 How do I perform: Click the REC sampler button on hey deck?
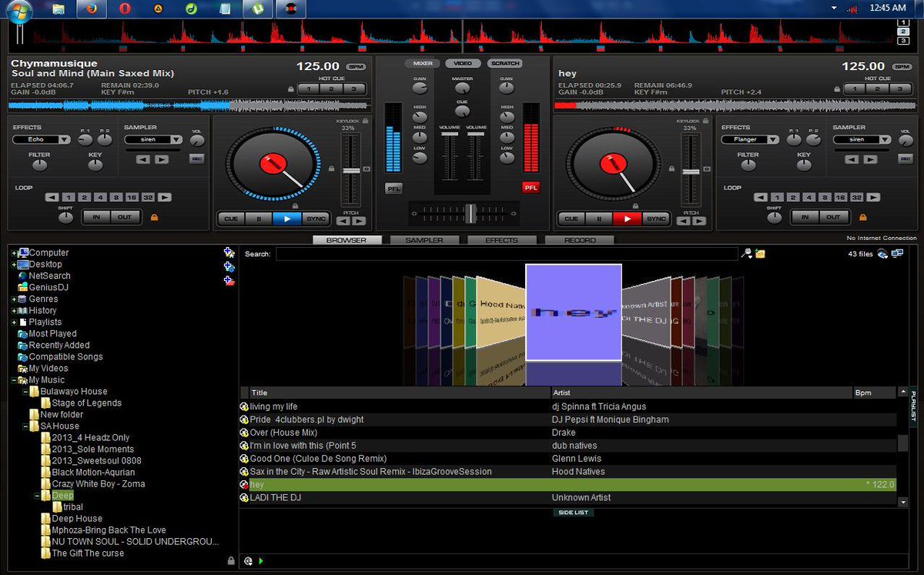pos(906,159)
